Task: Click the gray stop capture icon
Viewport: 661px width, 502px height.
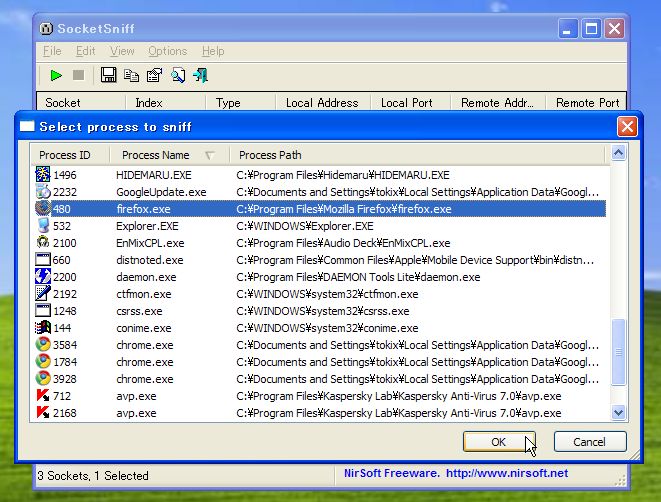Action: tap(78, 75)
